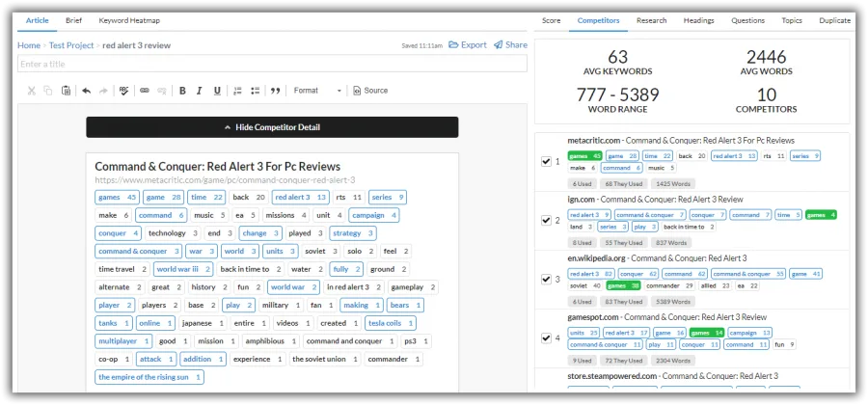The height and width of the screenshot is (405, 868).
Task: Click the Enter a title field
Action: (272, 64)
